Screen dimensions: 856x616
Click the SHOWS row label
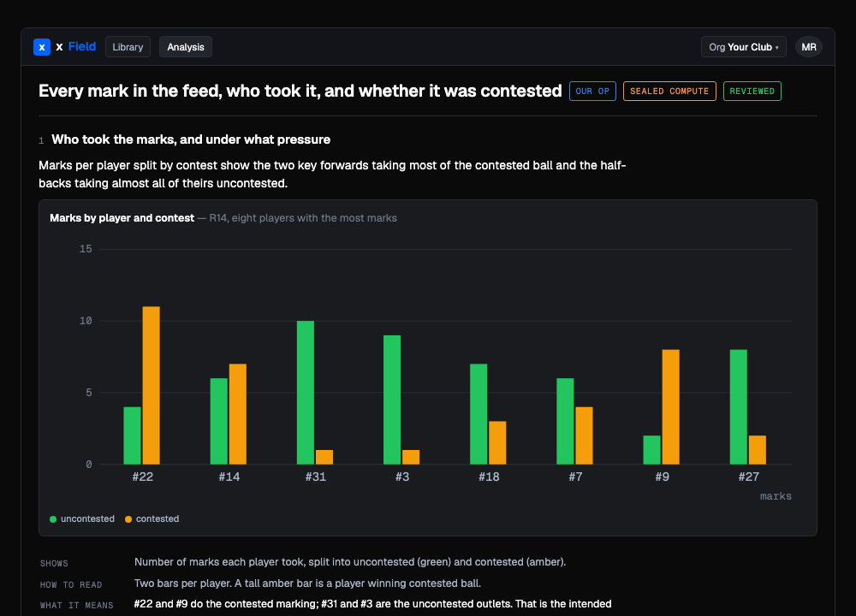(x=54, y=564)
